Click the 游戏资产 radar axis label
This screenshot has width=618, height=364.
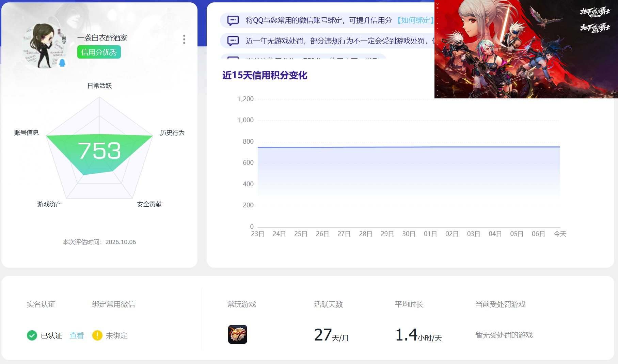pyautogui.click(x=50, y=204)
